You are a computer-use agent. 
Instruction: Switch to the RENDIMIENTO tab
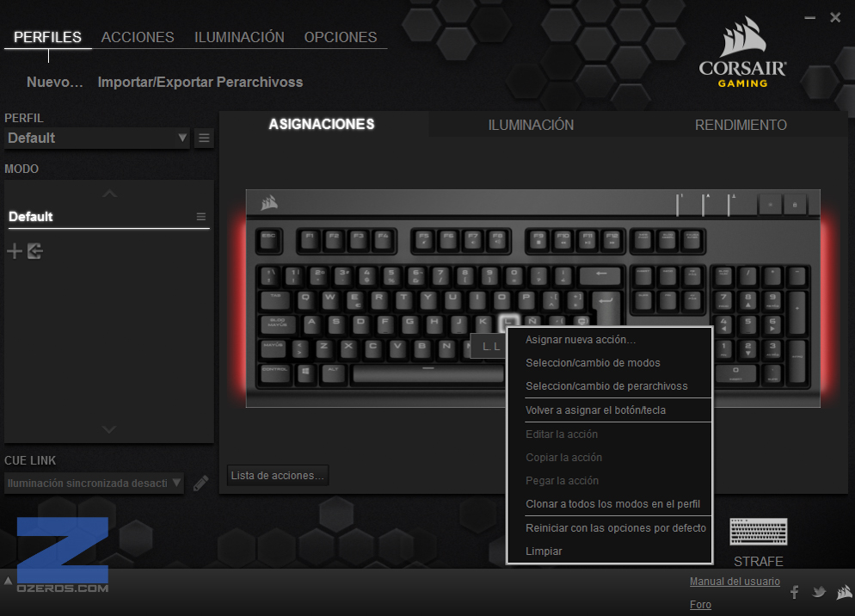(x=741, y=125)
